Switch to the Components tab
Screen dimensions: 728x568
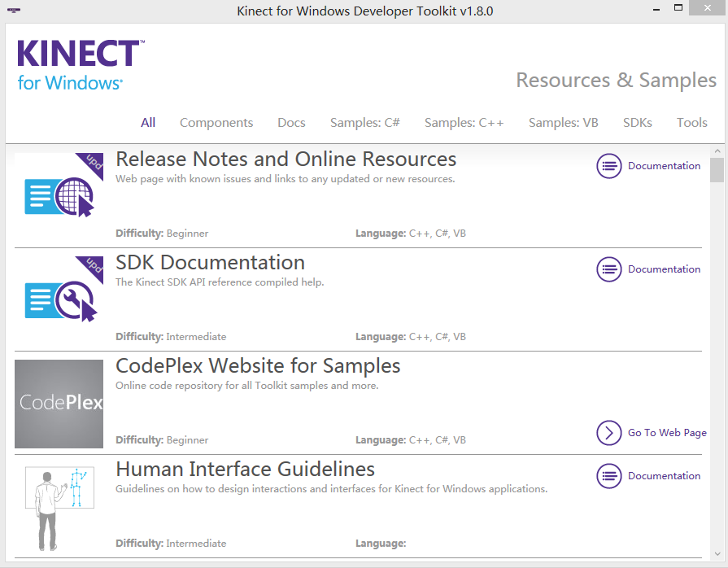coord(216,123)
